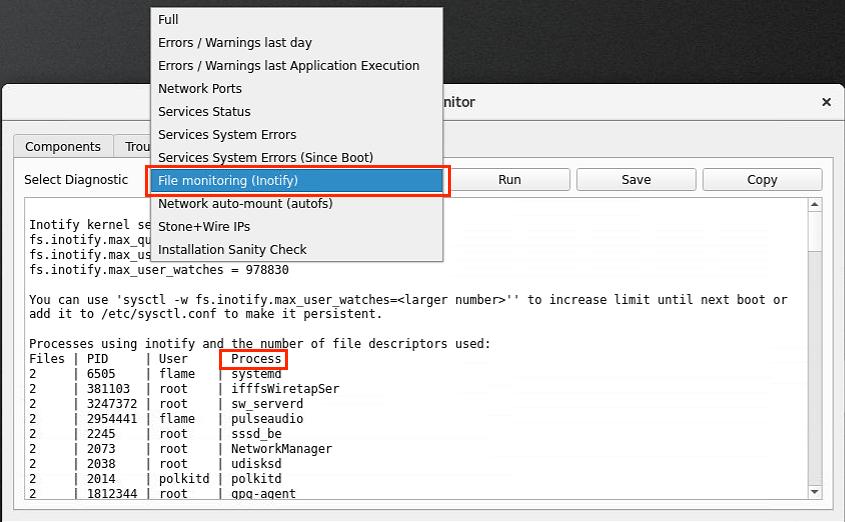Viewport: 845px width, 522px height.
Task: Click the sw_serverd process entry
Action: (x=267, y=404)
